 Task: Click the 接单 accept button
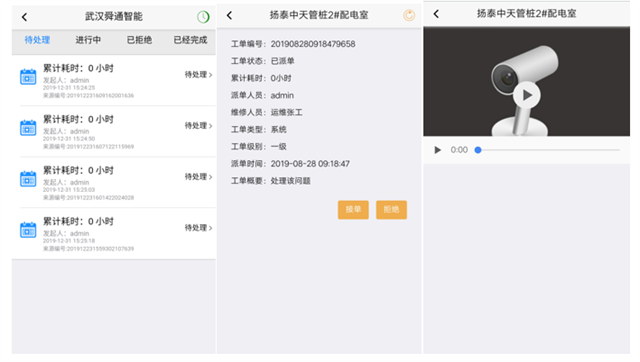353,210
